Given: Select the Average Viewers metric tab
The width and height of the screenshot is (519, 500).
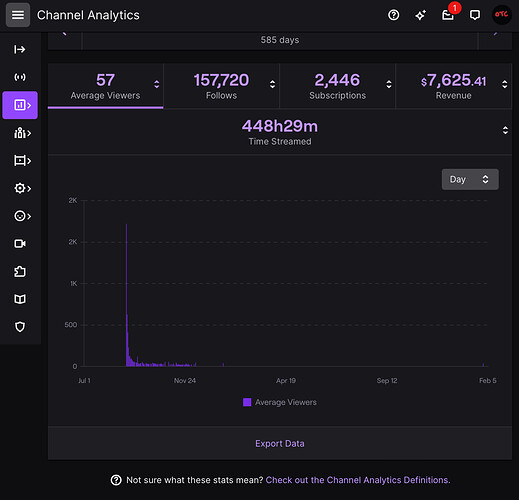Looking at the screenshot, I should coord(105,86).
